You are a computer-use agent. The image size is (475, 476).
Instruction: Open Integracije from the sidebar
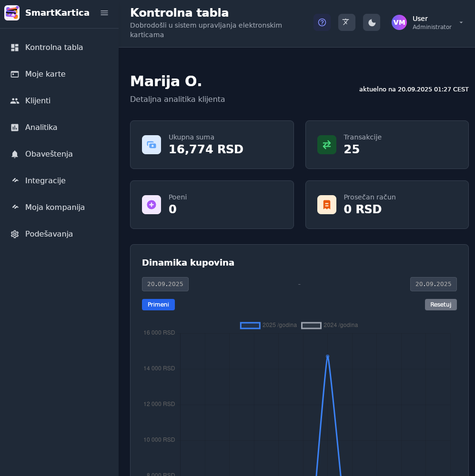(45, 180)
